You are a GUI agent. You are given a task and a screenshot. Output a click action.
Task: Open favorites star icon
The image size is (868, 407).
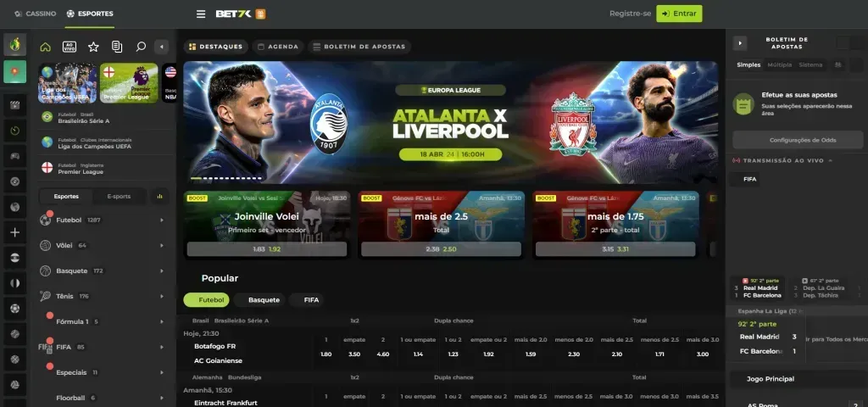[x=93, y=47]
